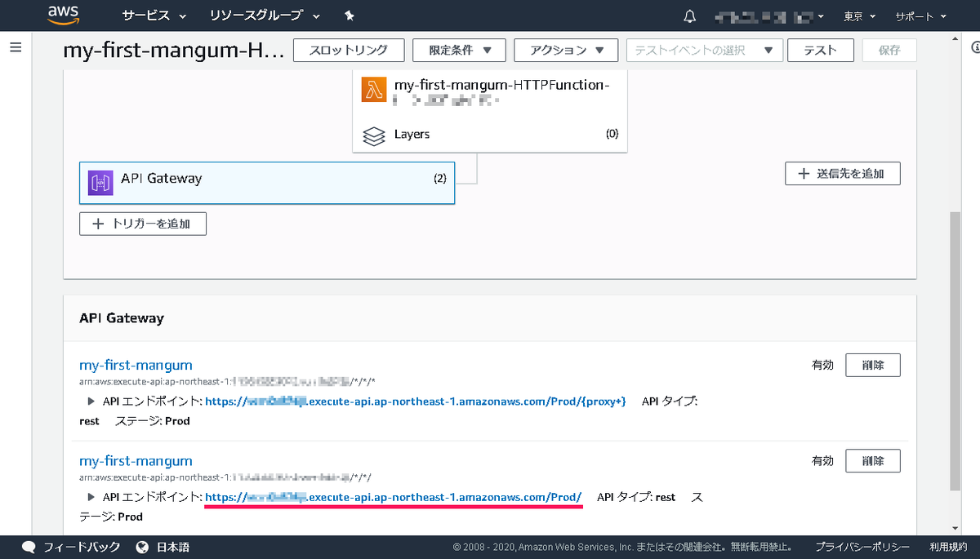Click the first 有効 enabled status

(x=822, y=366)
